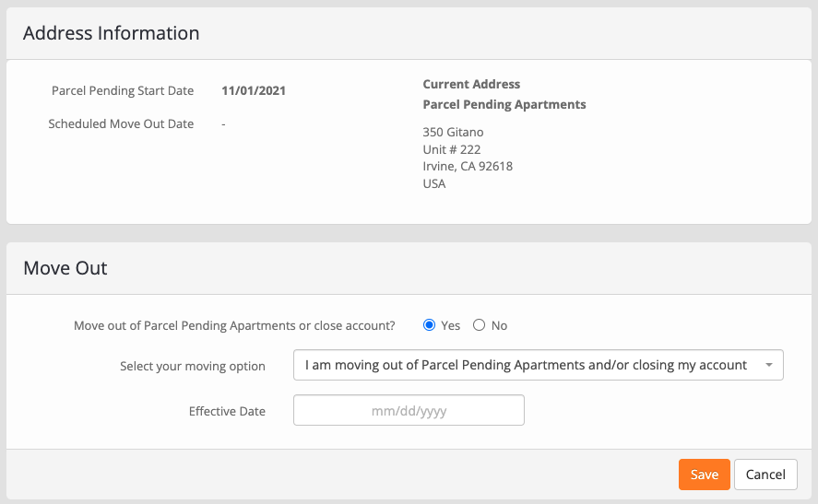Cancel the move out form

point(765,475)
